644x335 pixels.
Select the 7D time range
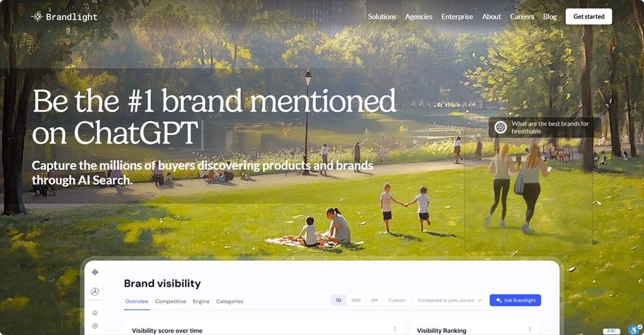(338, 300)
